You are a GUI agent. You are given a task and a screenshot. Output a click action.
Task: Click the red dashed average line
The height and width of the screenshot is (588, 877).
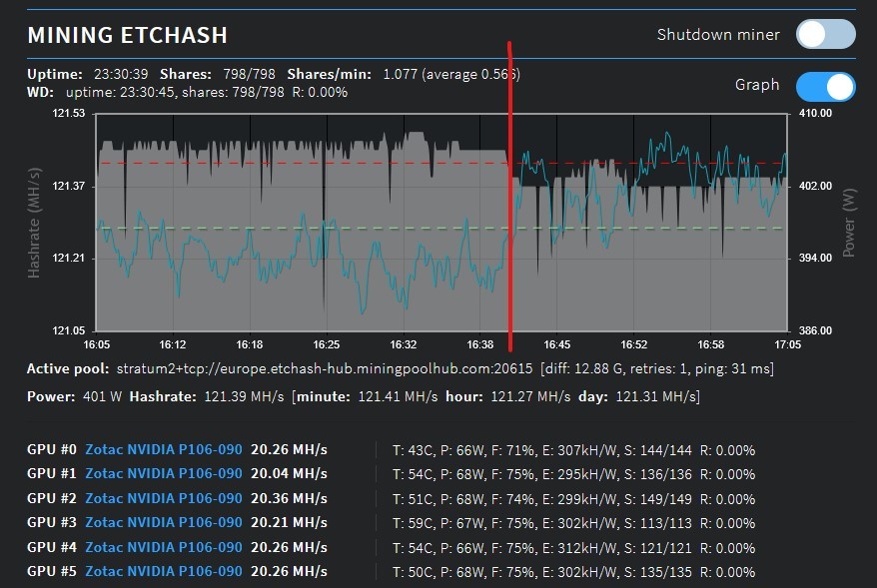click(x=441, y=163)
